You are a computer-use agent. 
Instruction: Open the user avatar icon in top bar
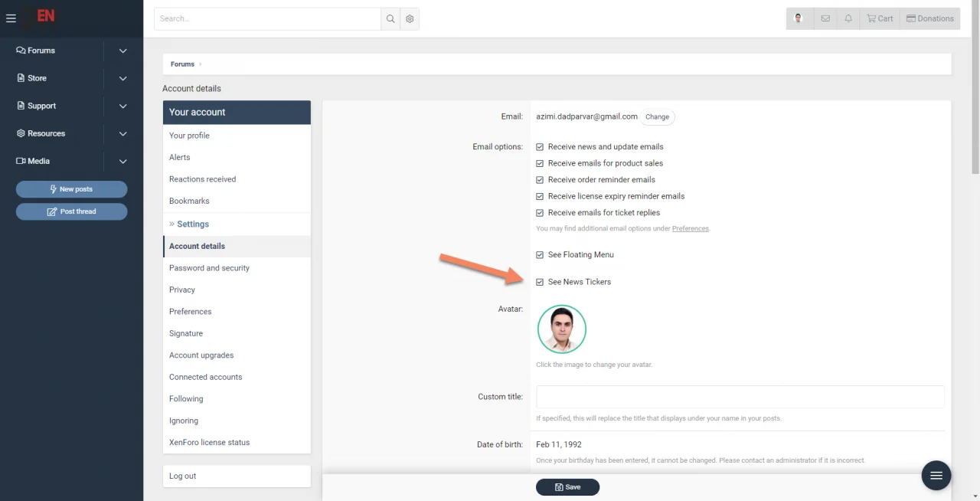tap(799, 18)
